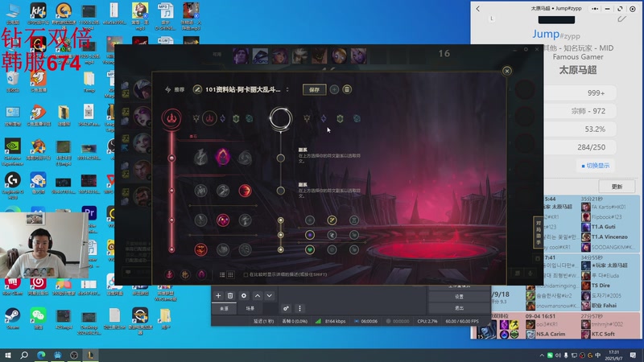The width and height of the screenshot is (644, 362).
Task: Choose Cheap Shot rune in first row
Action: pos(200,191)
